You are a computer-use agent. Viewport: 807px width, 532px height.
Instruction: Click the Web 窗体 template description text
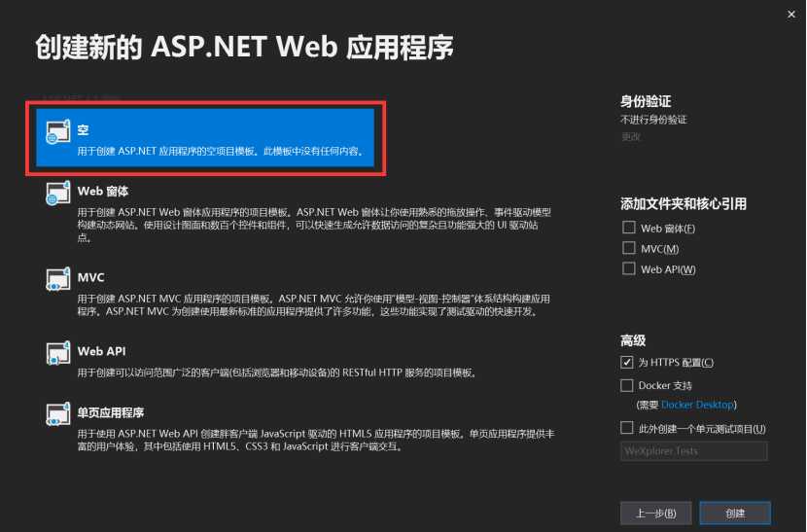point(314,225)
